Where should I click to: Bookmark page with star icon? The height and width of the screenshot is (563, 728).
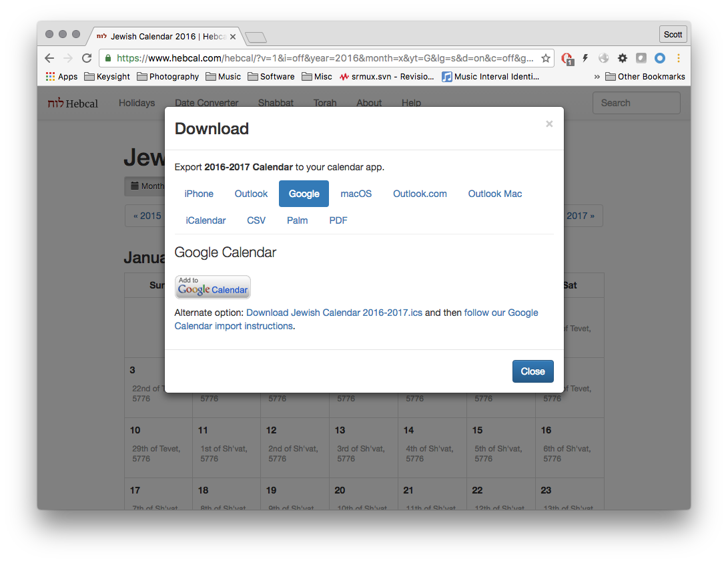pyautogui.click(x=546, y=58)
